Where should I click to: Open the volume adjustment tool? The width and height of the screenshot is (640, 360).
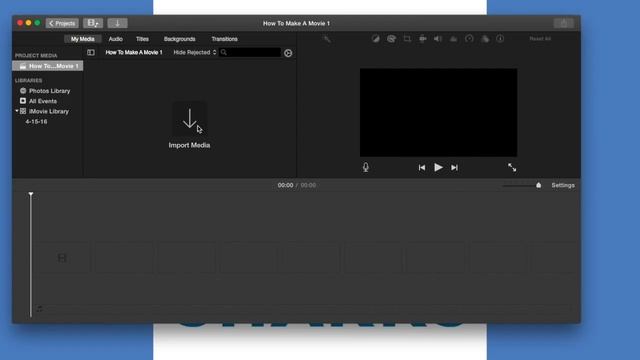438,39
